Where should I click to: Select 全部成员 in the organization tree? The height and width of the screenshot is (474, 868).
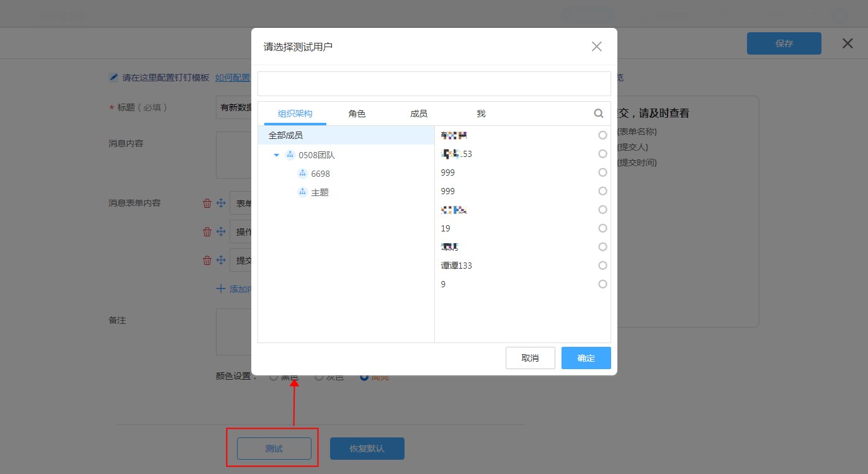coord(285,135)
